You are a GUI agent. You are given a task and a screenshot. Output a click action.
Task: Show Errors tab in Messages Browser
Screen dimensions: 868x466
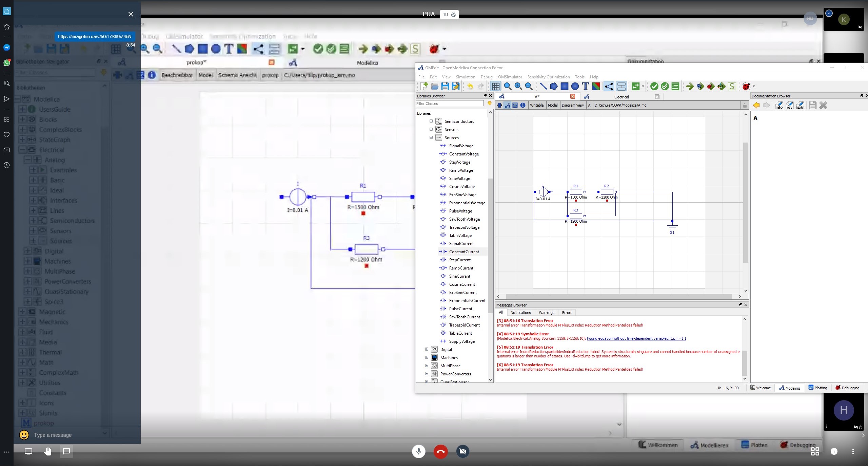[x=567, y=313]
